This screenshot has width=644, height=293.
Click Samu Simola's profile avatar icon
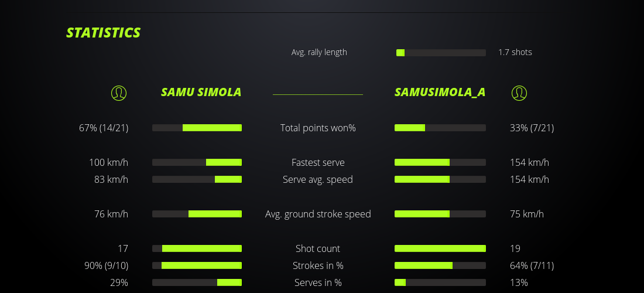[x=119, y=93]
